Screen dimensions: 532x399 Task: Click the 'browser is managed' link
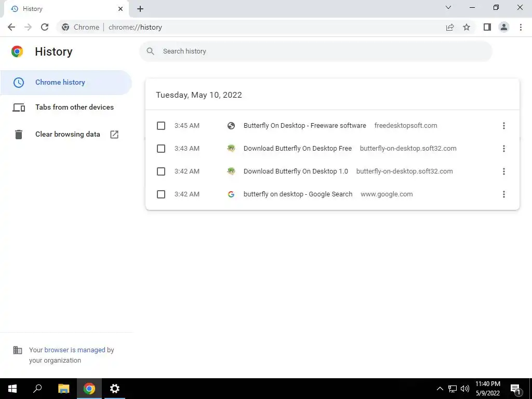[x=75, y=350]
